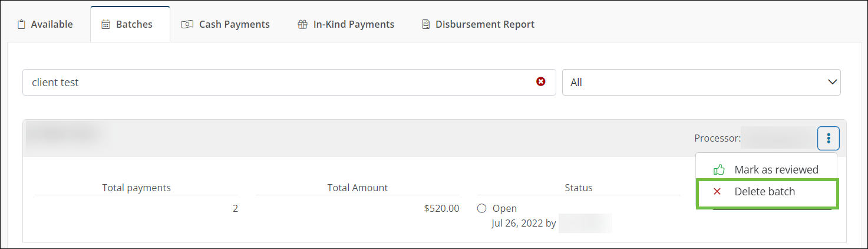
Task: Select the Open status radio button
Action: pyautogui.click(x=481, y=208)
